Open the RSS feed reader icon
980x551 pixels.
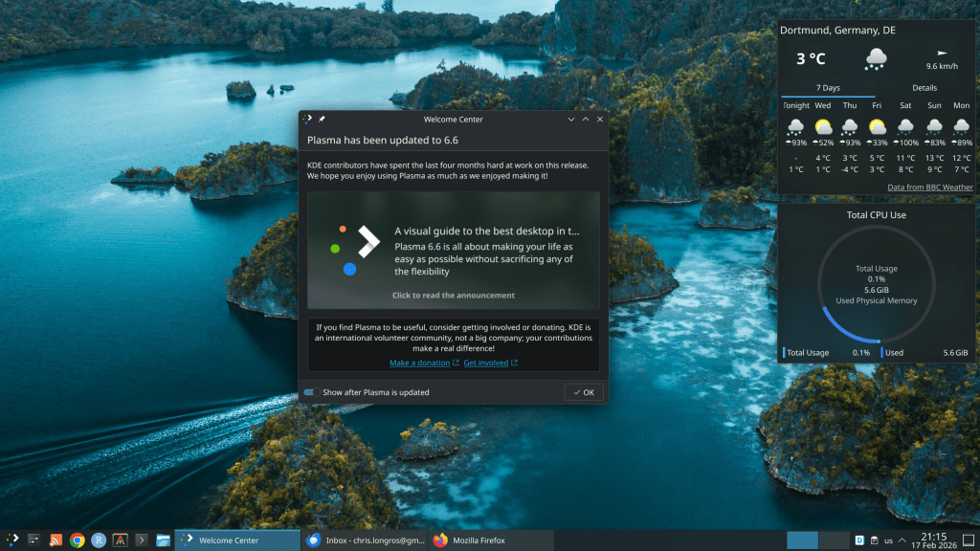click(x=56, y=540)
